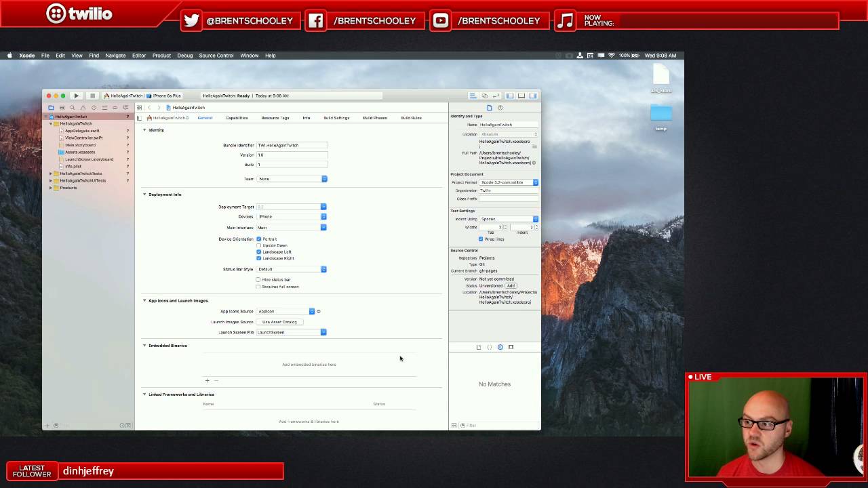868x488 pixels.
Task: Open the Team dropdown
Action: [292, 179]
